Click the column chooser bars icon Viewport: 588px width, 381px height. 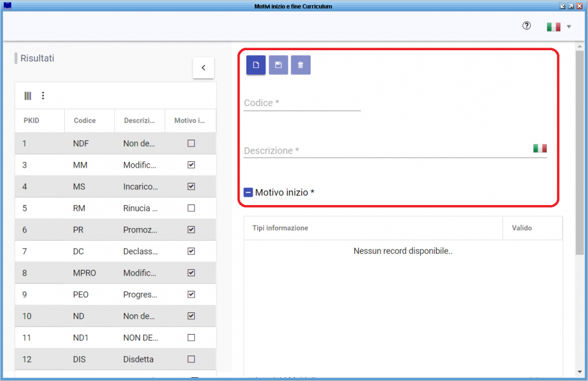[x=28, y=96]
